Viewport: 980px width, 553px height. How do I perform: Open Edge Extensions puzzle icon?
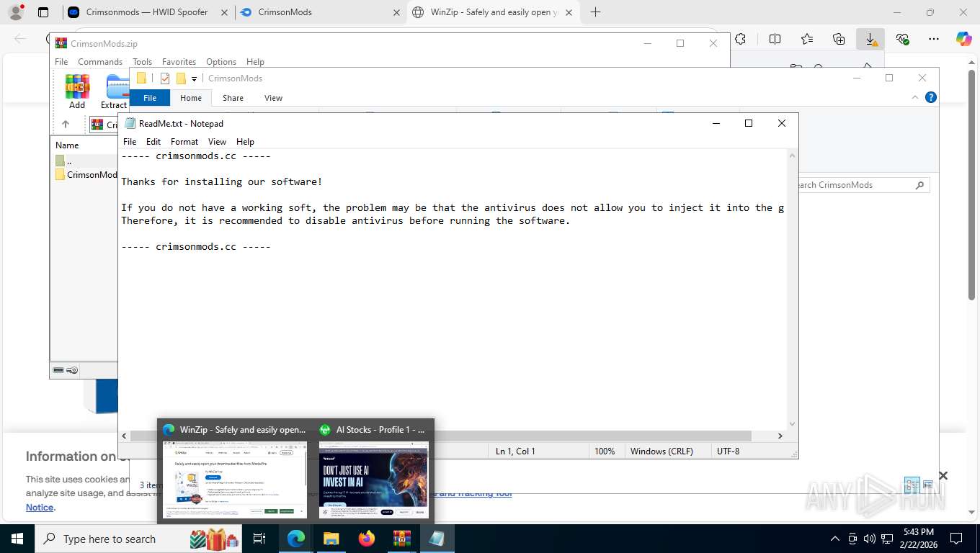pyautogui.click(x=740, y=39)
